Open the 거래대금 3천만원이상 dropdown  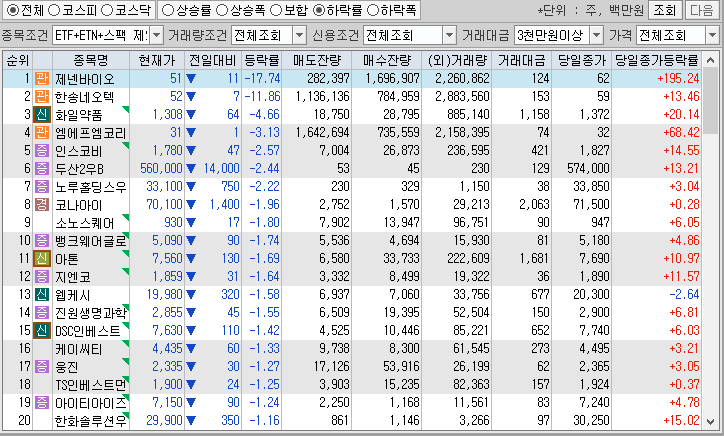click(x=597, y=35)
